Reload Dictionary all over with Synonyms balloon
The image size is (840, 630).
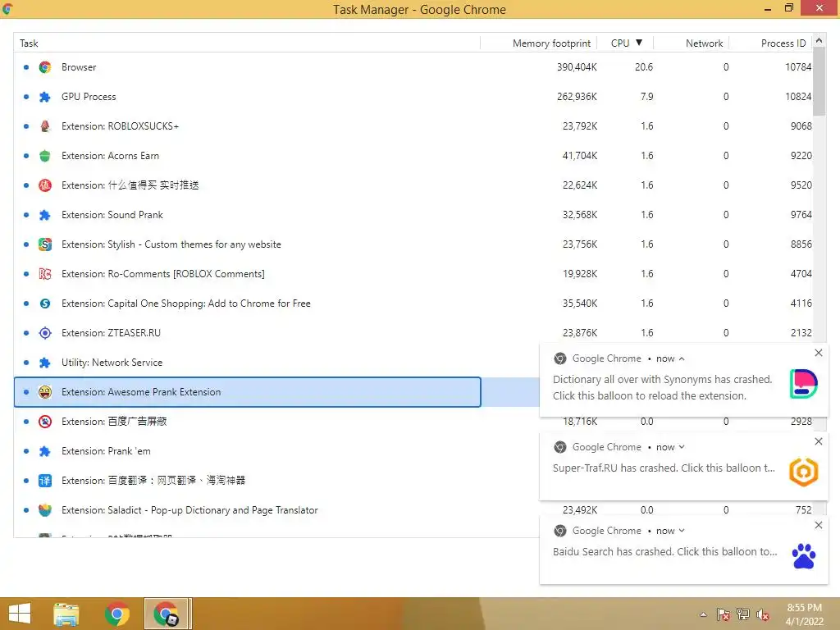coord(663,387)
